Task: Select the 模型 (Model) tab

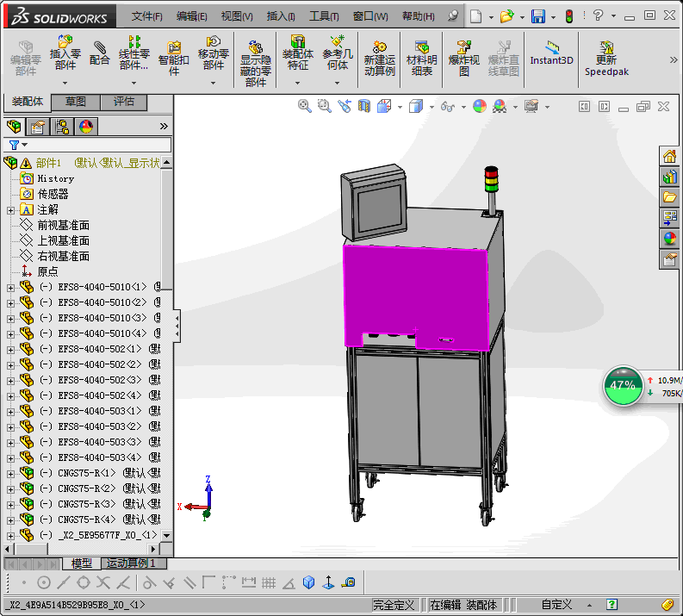Action: coord(82,563)
